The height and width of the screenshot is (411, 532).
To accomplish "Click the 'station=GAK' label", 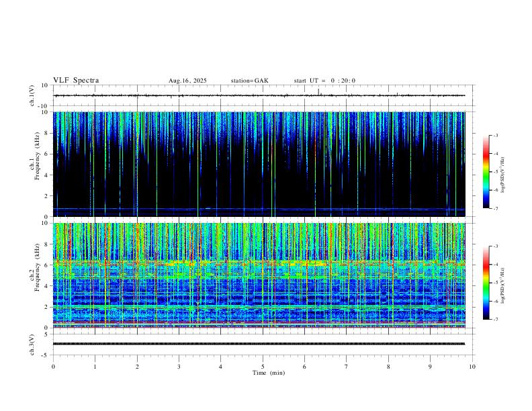I will click(x=249, y=81).
